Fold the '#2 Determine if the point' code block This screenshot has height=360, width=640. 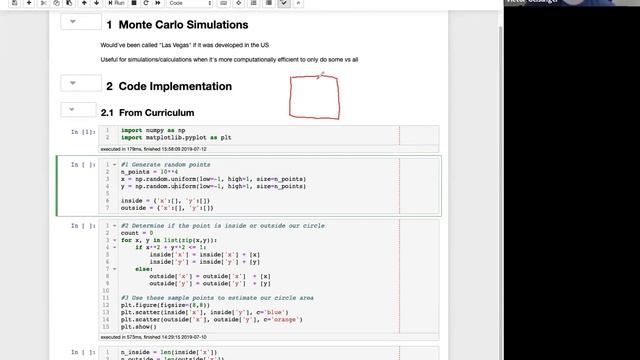pyautogui.click(x=115, y=225)
